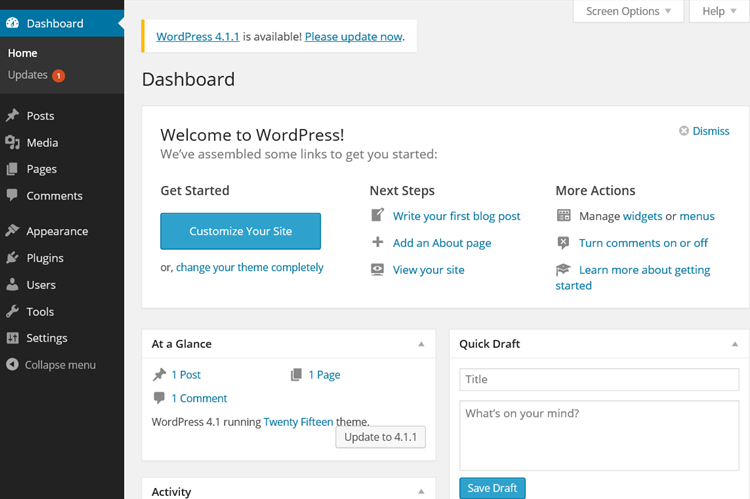Click the Dashboard gauge icon in sidebar
The width and height of the screenshot is (750, 499).
point(12,23)
